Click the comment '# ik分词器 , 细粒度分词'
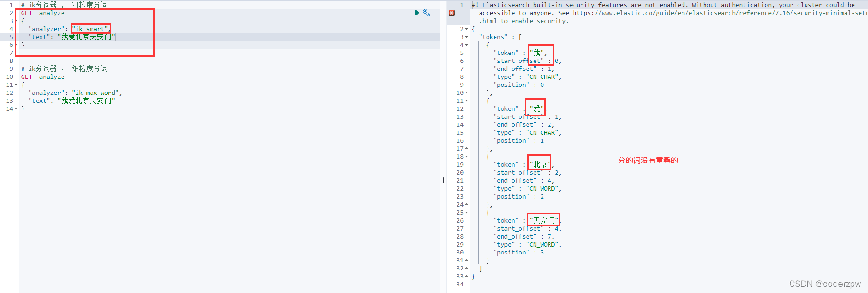Viewport: 868px width, 293px height. [x=64, y=69]
